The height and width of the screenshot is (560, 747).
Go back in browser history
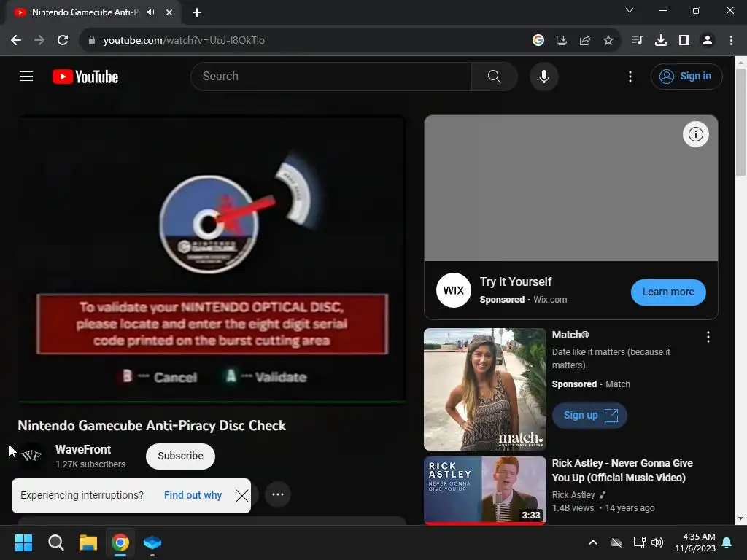pyautogui.click(x=16, y=41)
